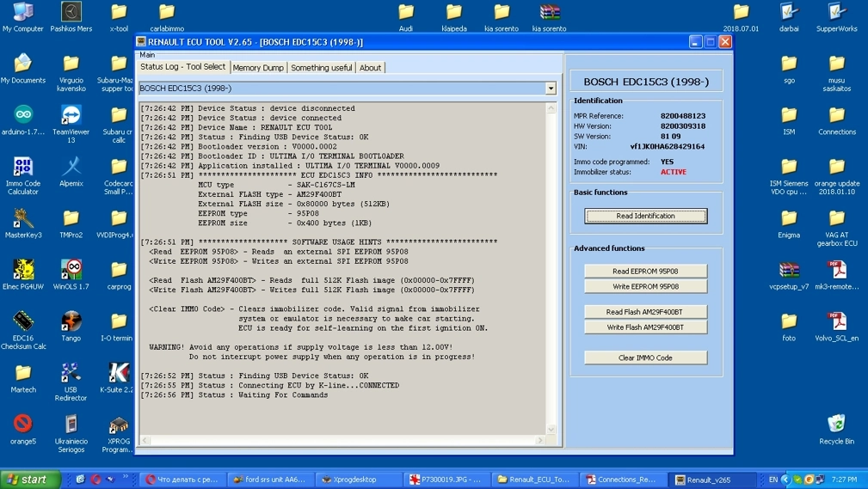Switch to Status Log - Tool Select tab

click(182, 67)
